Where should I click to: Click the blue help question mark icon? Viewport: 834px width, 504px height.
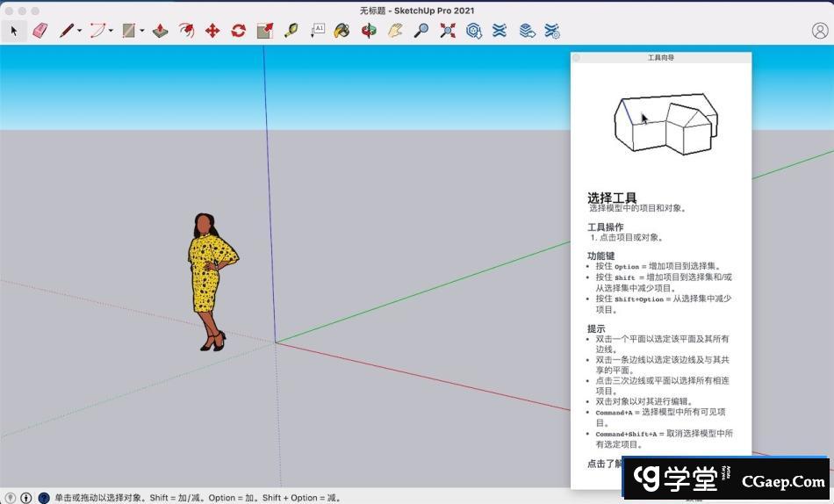pos(43,498)
